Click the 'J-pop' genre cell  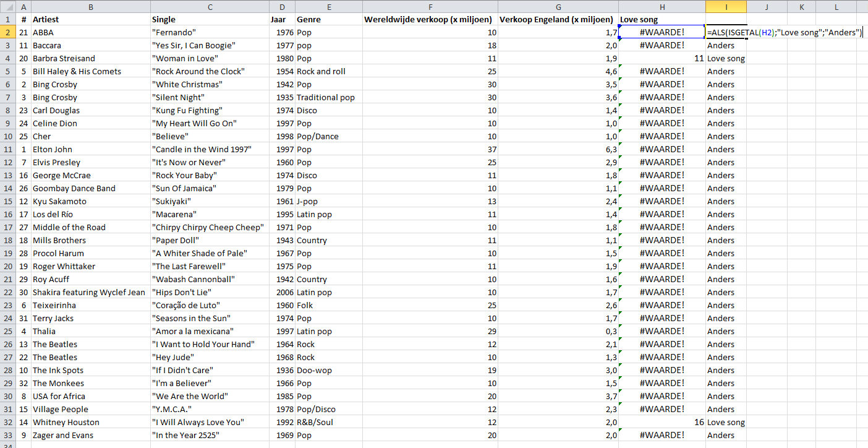(x=329, y=201)
